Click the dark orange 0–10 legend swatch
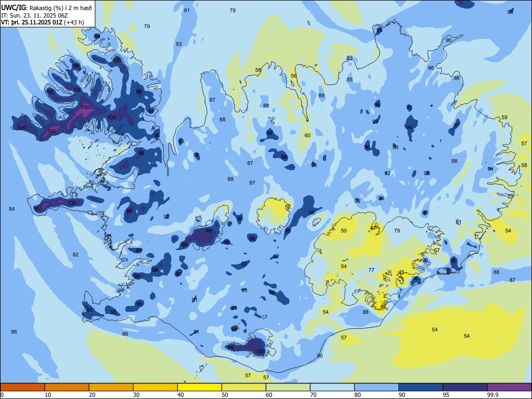 click(22, 387)
